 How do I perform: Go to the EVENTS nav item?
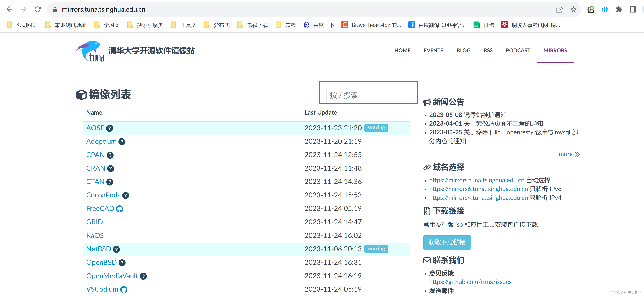433,50
